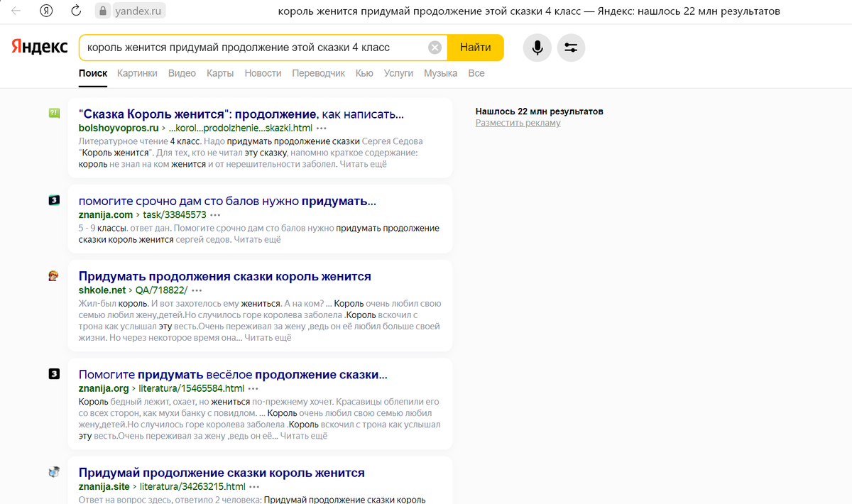Click the shkole.net result favicon

(54, 275)
